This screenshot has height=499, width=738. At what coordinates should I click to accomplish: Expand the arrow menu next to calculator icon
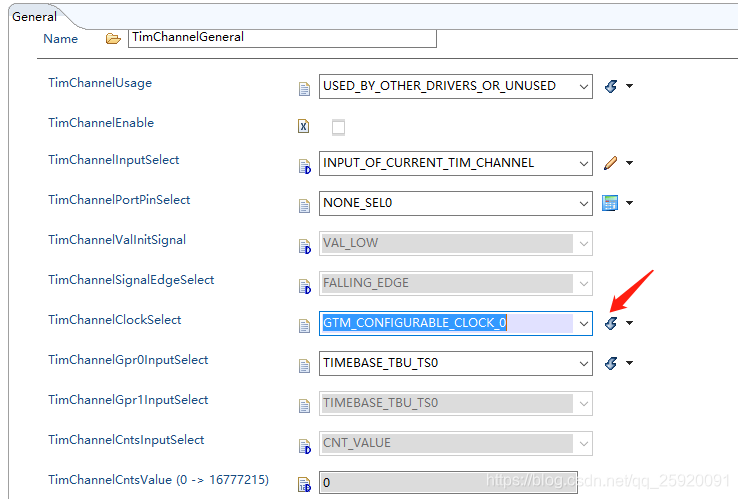tap(629, 203)
